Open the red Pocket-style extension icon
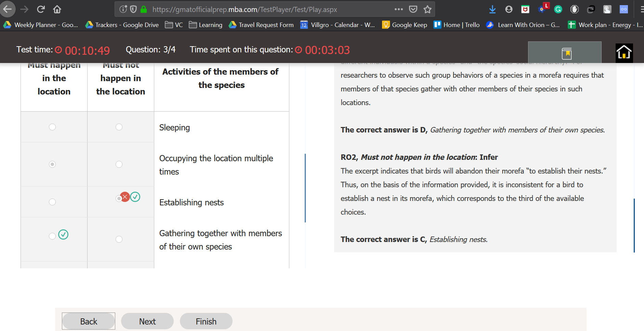This screenshot has height=331, width=644. [x=525, y=9]
